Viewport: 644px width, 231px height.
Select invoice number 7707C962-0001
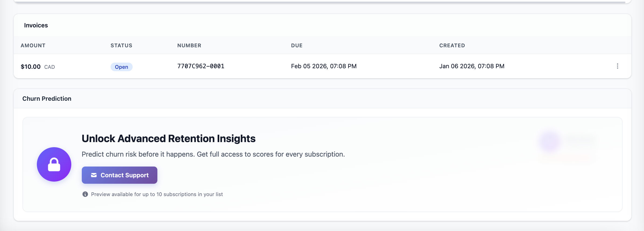pos(201,66)
